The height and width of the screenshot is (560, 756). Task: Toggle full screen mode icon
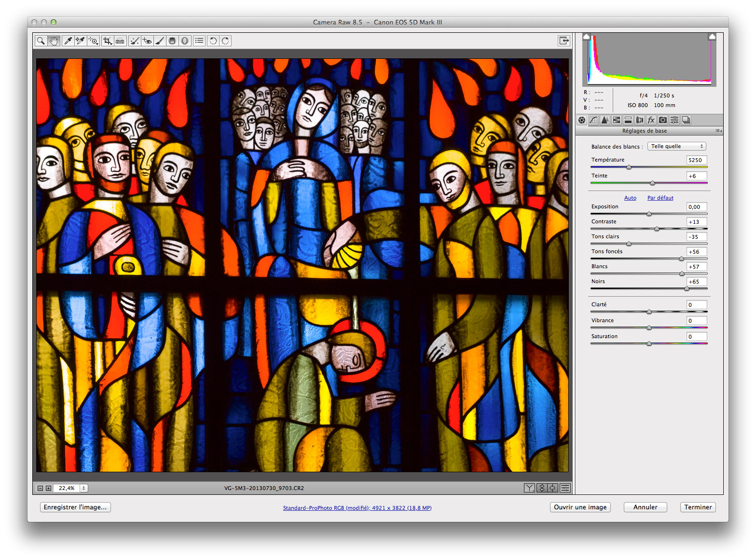(x=564, y=41)
